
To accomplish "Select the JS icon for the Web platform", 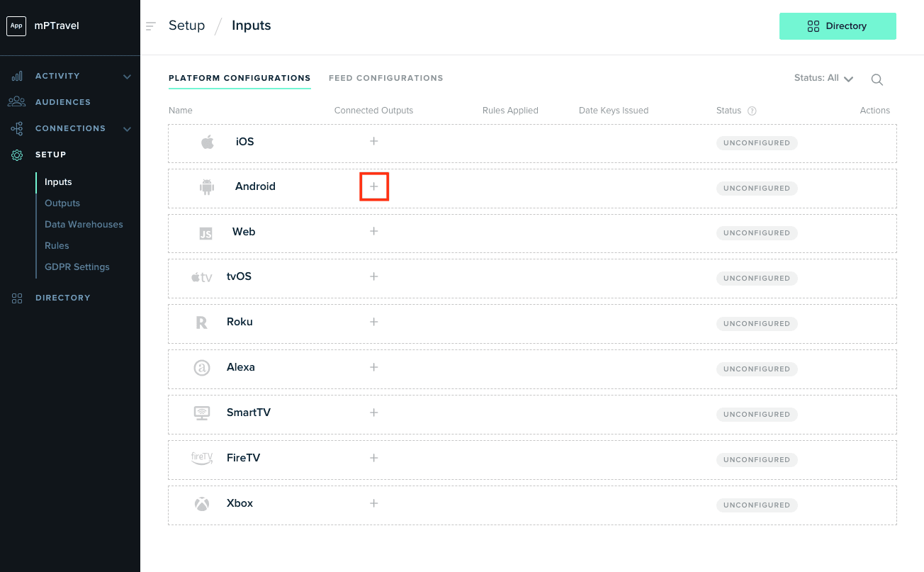I will (206, 232).
